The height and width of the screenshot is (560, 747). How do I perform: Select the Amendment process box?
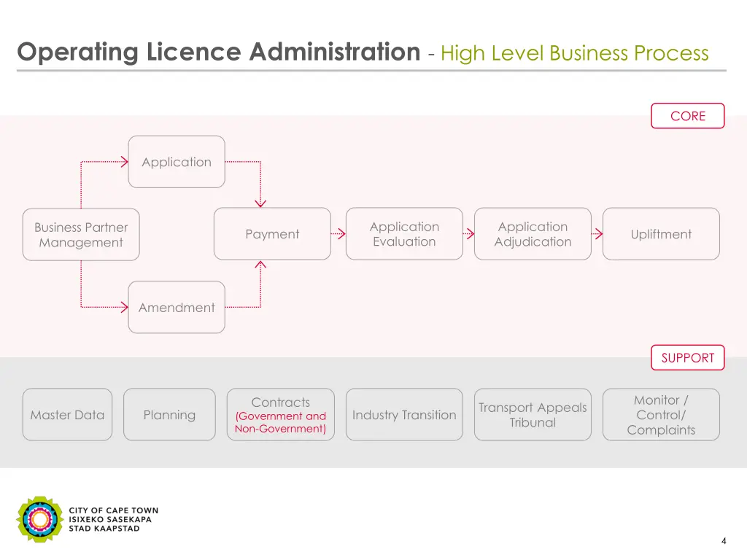177,307
